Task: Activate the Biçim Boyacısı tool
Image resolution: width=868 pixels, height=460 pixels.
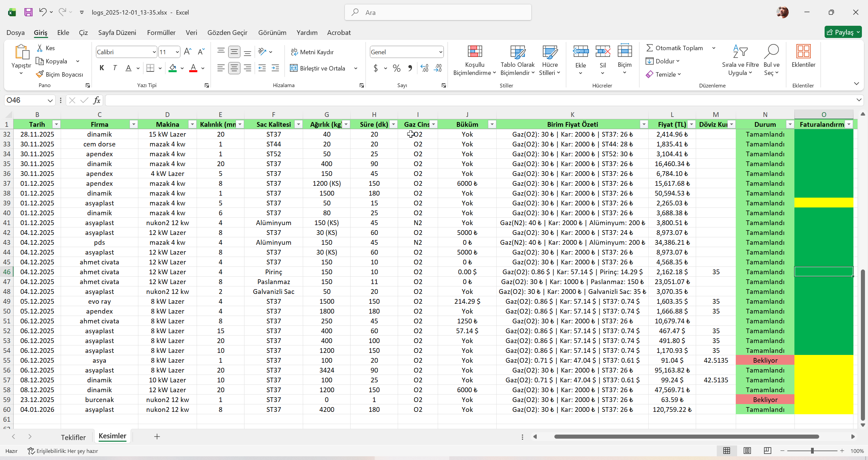Action: point(59,74)
